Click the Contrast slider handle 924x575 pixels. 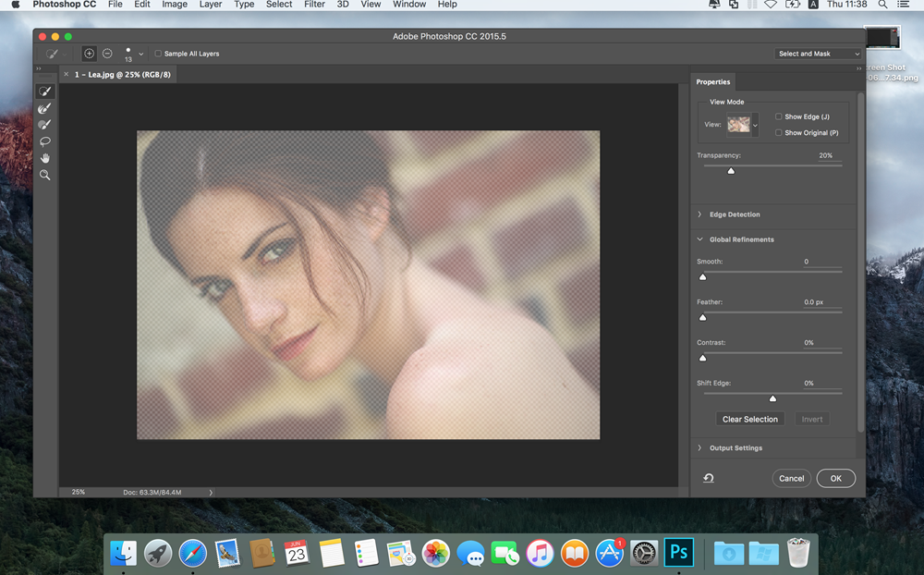coord(702,358)
